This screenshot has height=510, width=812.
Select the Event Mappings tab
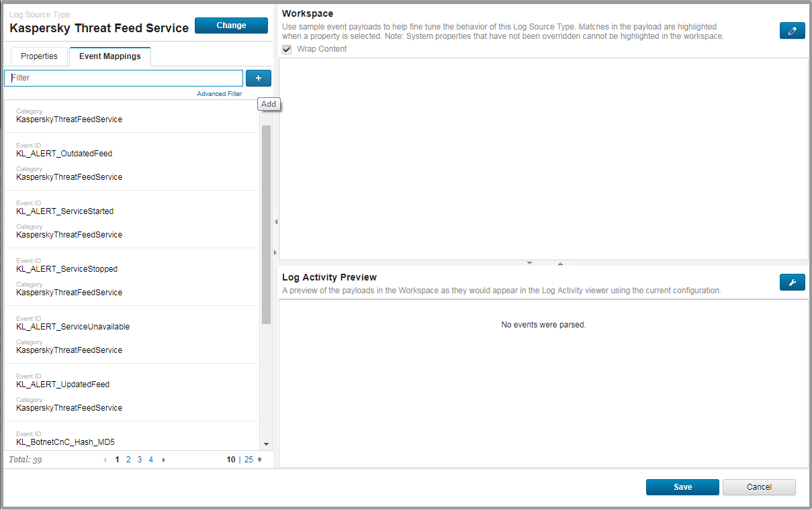click(x=110, y=56)
